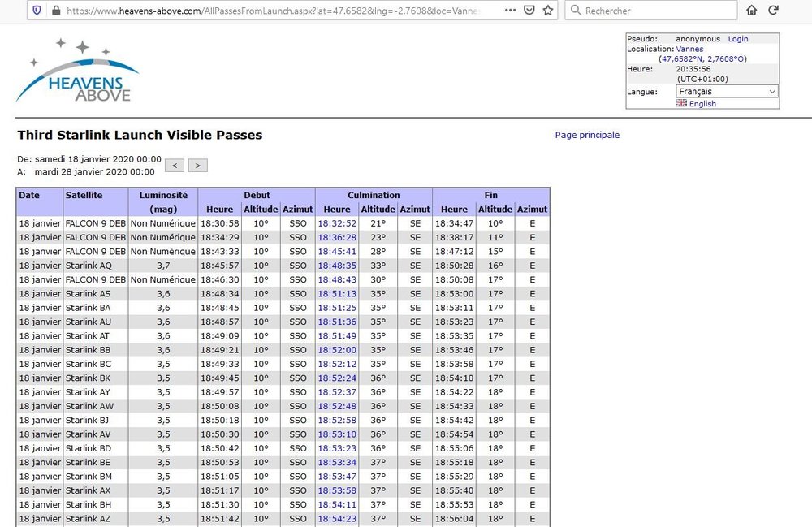Open the Vannes location link

coord(689,50)
